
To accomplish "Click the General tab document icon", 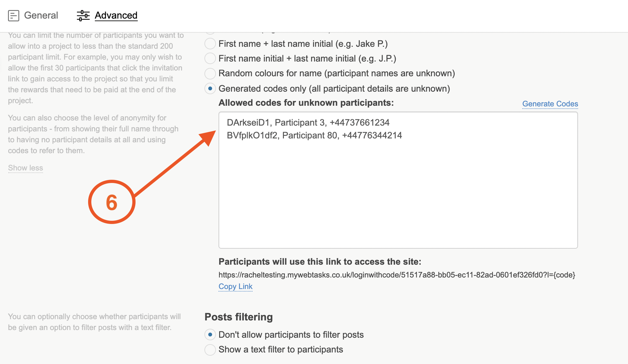I will [13, 15].
